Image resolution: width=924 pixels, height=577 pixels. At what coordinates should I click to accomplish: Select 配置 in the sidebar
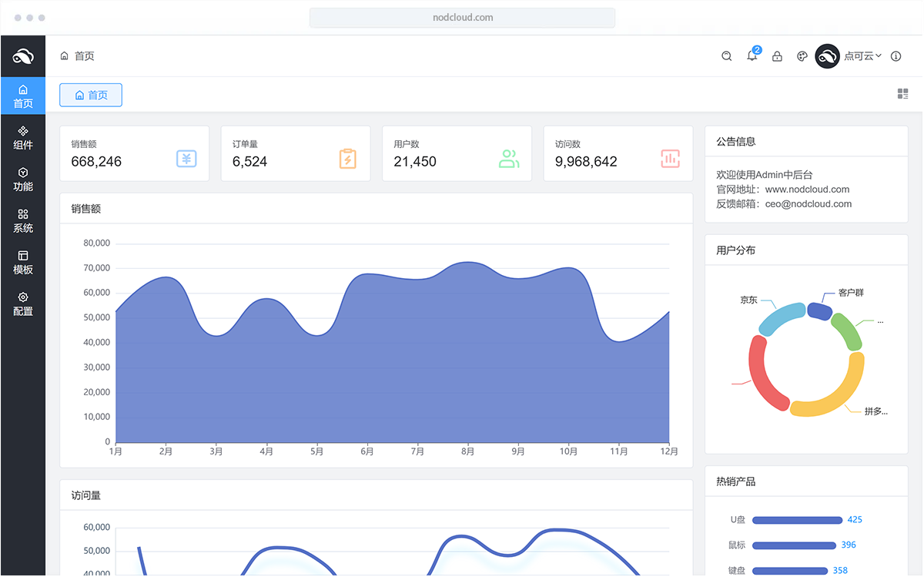pos(23,304)
